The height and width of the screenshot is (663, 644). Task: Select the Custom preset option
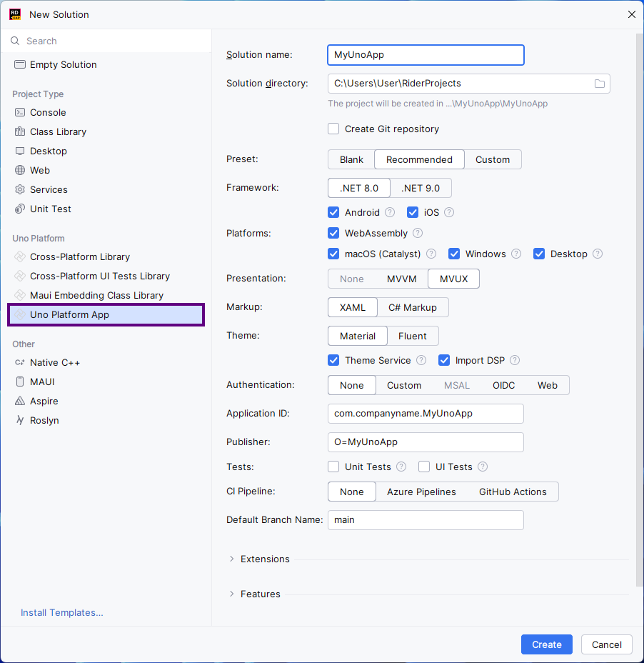pos(493,159)
